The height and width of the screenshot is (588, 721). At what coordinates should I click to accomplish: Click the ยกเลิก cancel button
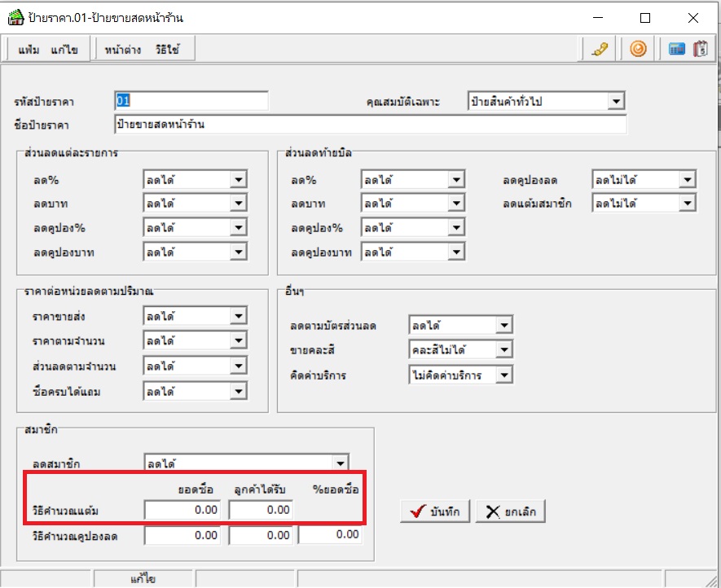[x=510, y=511]
